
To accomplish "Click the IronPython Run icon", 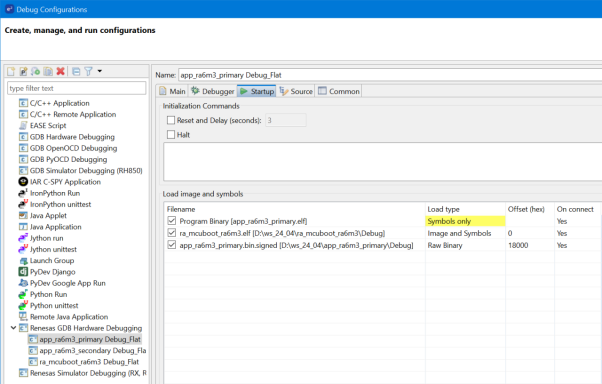I will 23,193.
